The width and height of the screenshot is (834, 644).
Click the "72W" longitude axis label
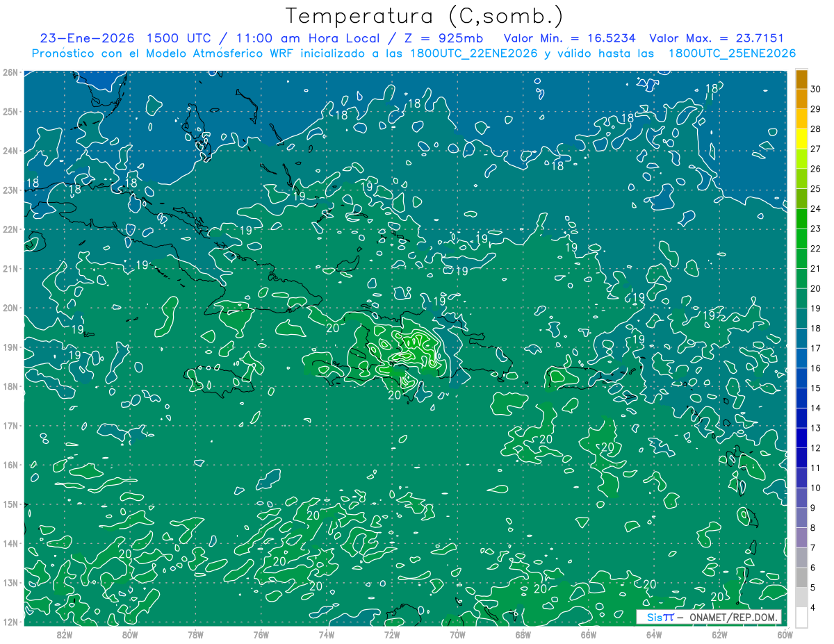(x=392, y=634)
